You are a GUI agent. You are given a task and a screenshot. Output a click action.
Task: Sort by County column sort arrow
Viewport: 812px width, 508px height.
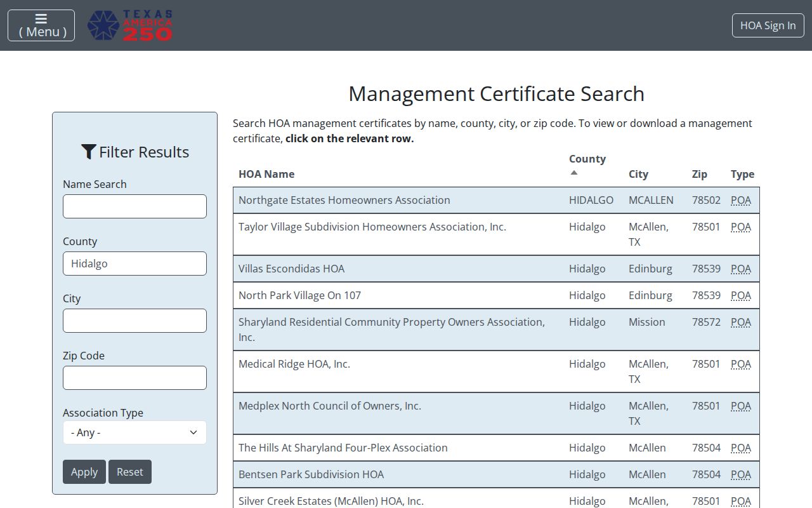[574, 173]
